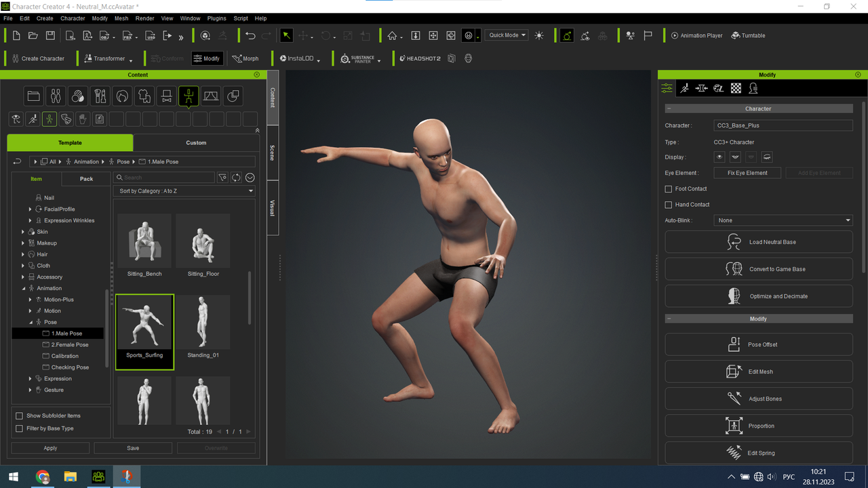Open the Stage content category icon
This screenshot has height=488, width=868.
coord(211,96)
